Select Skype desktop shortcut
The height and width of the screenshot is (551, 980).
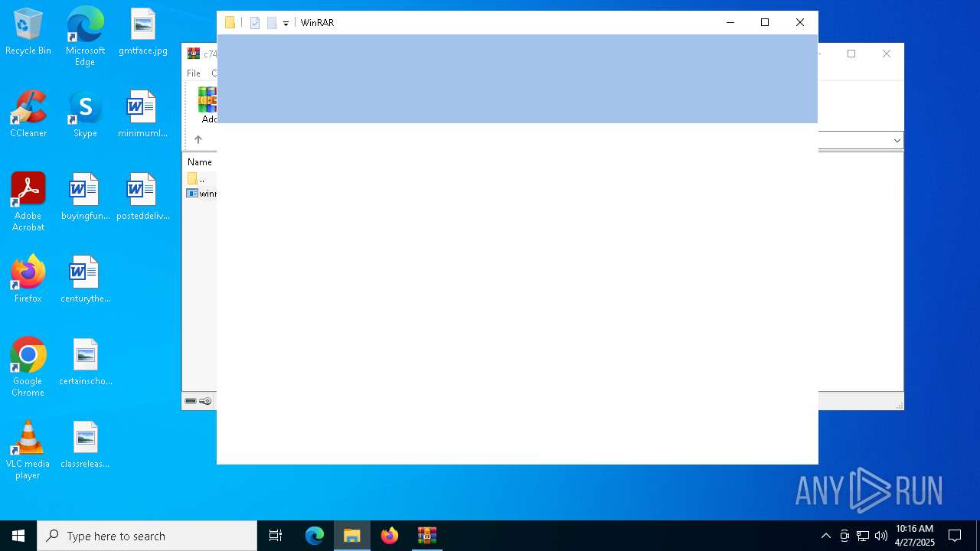coord(85,114)
